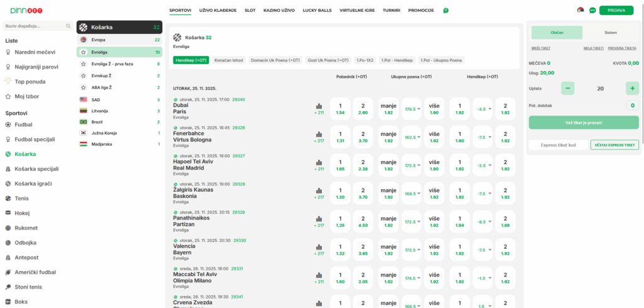Toggle star for ABA liga Ž
644x308 pixels.
[83, 87]
